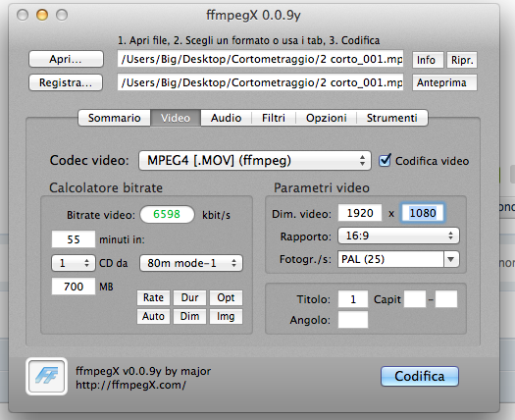Open the Fotogr./s PAL (25) combo arrow
The width and height of the screenshot is (515, 420).
coord(451,259)
